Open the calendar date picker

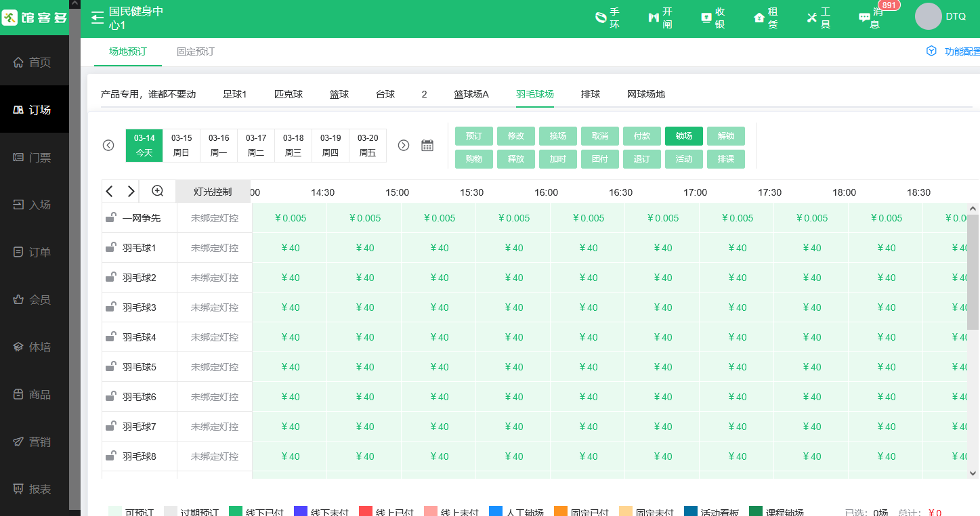427,145
